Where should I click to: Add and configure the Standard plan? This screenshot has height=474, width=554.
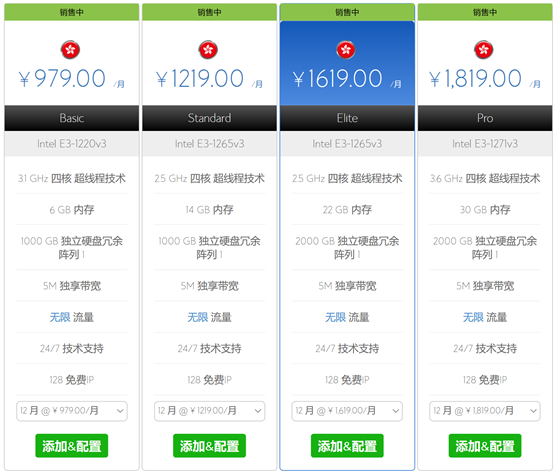click(210, 446)
